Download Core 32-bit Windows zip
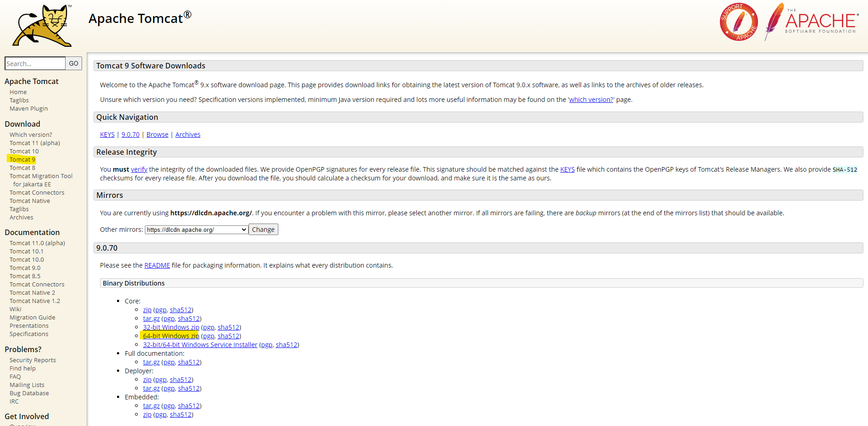The image size is (868, 426). [x=171, y=327]
